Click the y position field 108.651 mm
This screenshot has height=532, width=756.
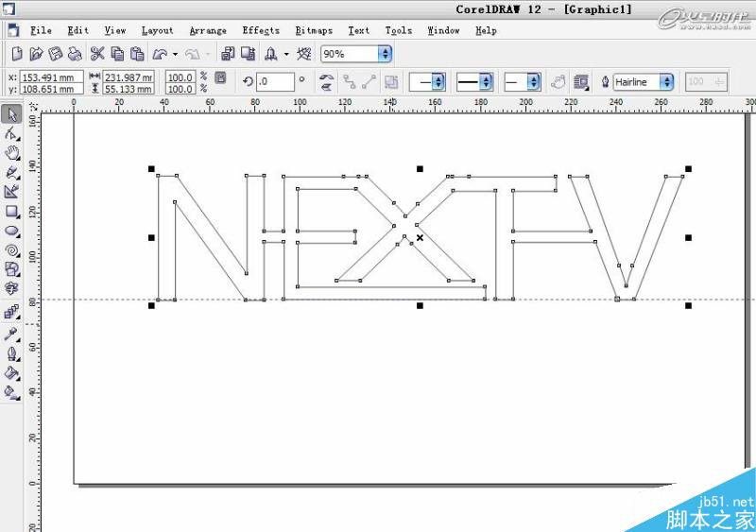pyautogui.click(x=52, y=89)
